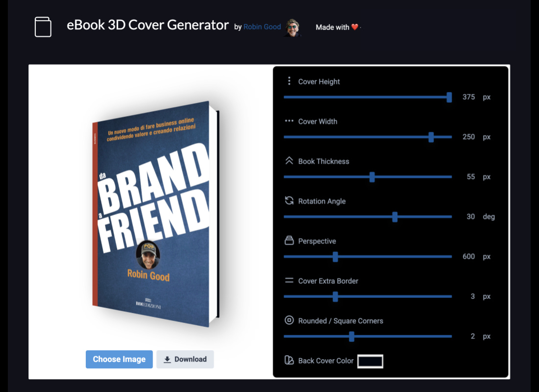This screenshot has width=539, height=392.
Task: Click the Cover Width value 250
Action: (x=468, y=137)
